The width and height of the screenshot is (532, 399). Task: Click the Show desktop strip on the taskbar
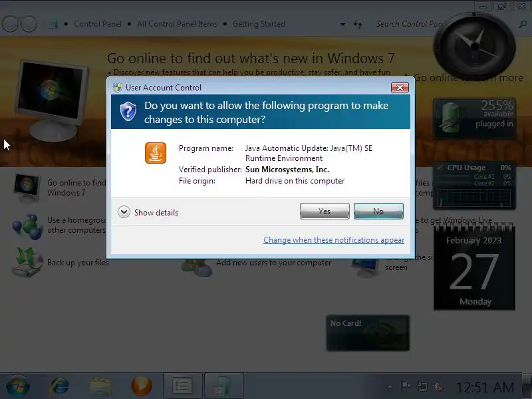(527, 386)
